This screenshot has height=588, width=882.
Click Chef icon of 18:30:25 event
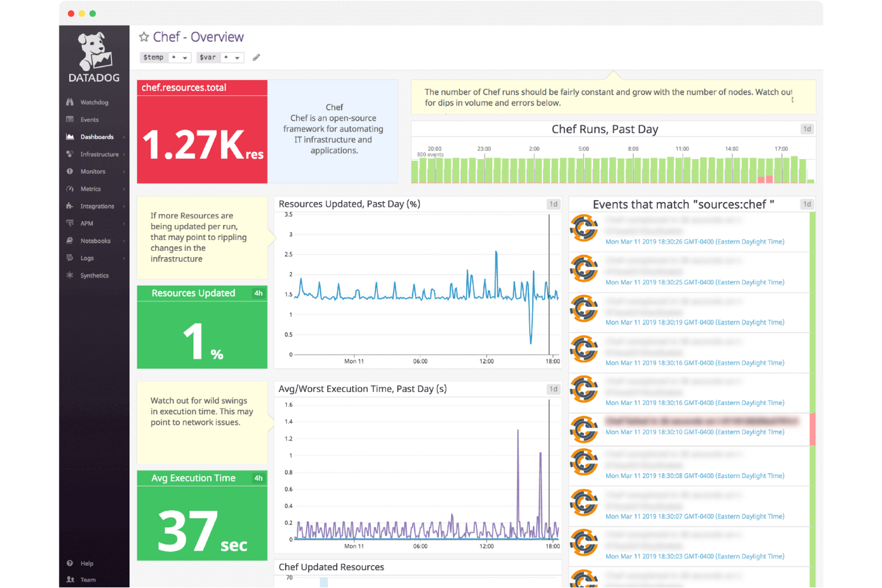tap(584, 269)
